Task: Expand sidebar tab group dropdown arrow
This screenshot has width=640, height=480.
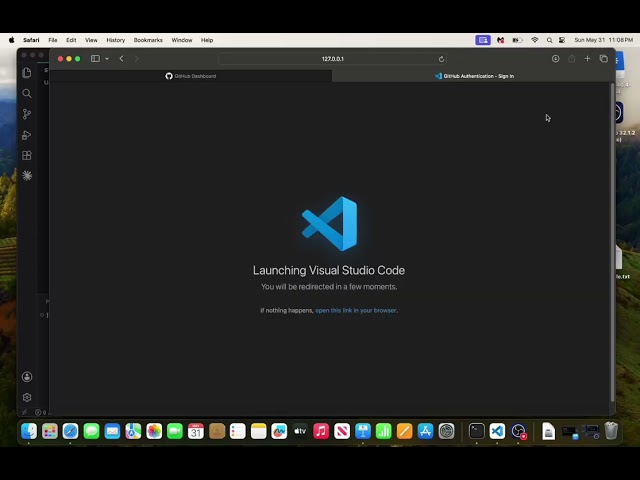Action: click(107, 59)
